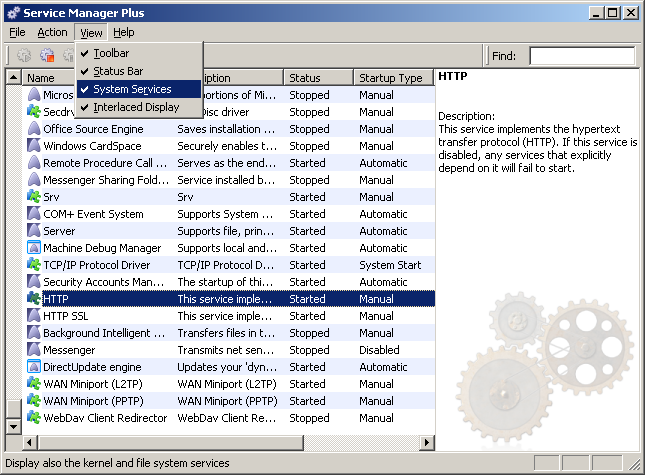Click the WAN Miniport (L2TP) icon
This screenshot has height=475, width=645.
click(x=34, y=384)
